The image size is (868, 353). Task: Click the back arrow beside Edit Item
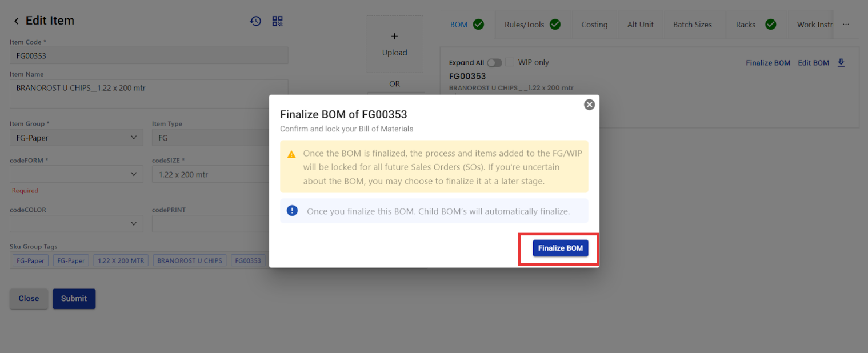point(16,21)
